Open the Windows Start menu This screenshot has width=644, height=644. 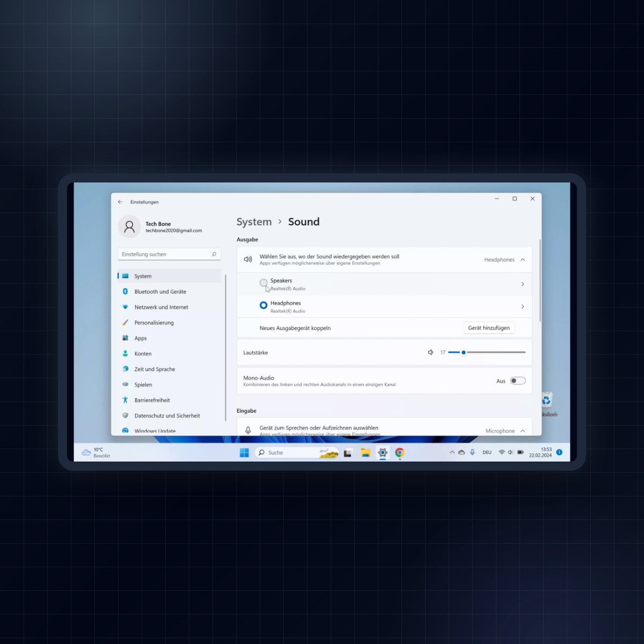[244, 452]
